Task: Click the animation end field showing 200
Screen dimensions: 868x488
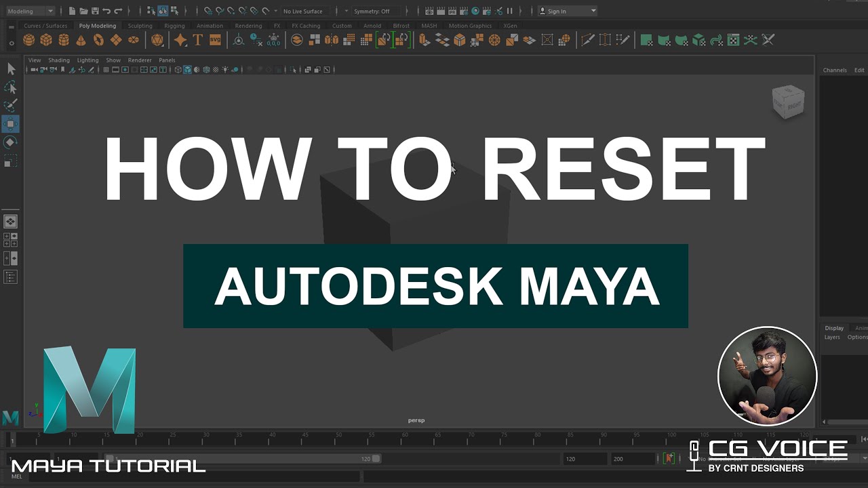Action: click(633, 459)
